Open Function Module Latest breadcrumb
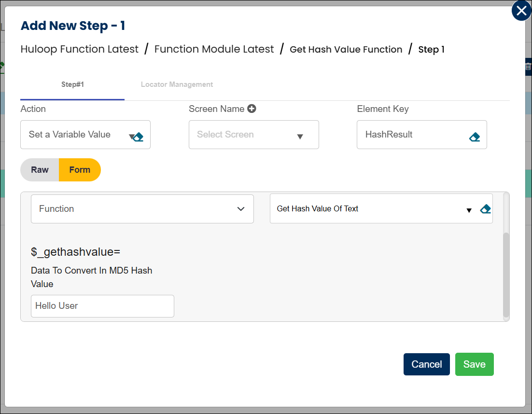532x414 pixels. (x=214, y=49)
